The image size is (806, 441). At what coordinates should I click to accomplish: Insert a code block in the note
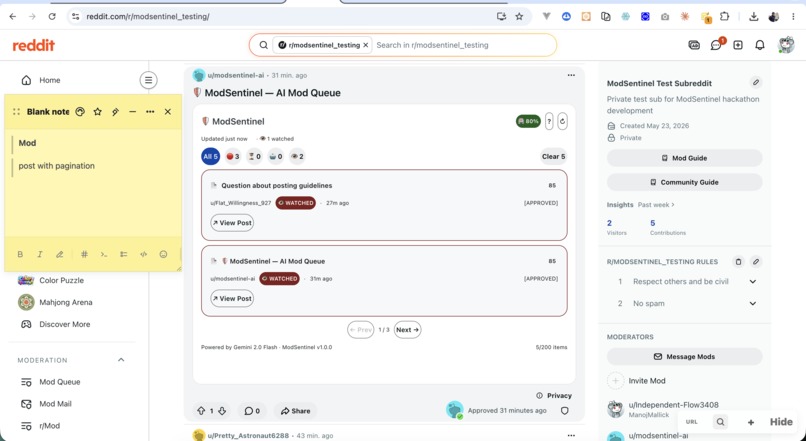point(143,254)
